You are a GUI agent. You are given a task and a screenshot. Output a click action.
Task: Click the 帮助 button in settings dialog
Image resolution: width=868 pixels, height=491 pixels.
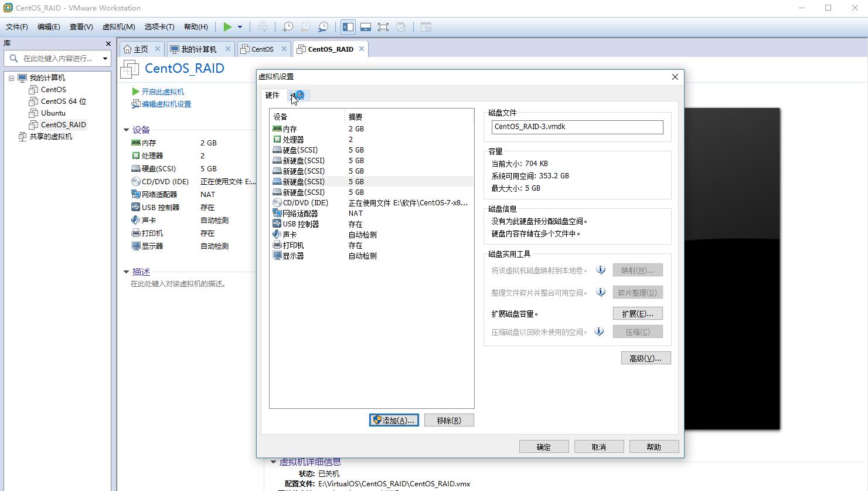(x=654, y=446)
